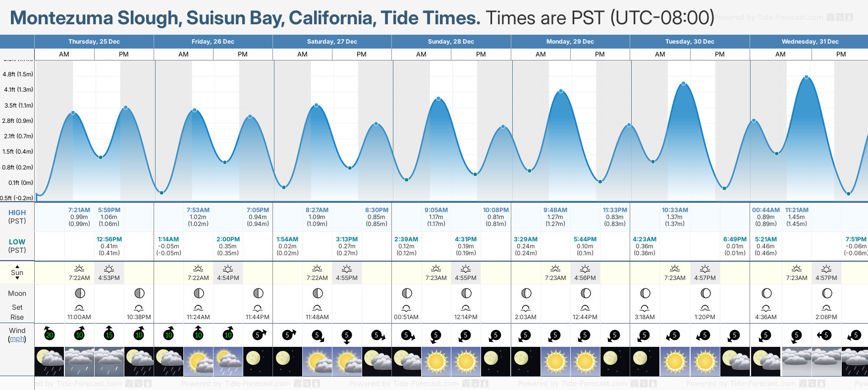Click the AM label under Monday, 29 Dec
This screenshot has width=868, height=390.
point(541,55)
